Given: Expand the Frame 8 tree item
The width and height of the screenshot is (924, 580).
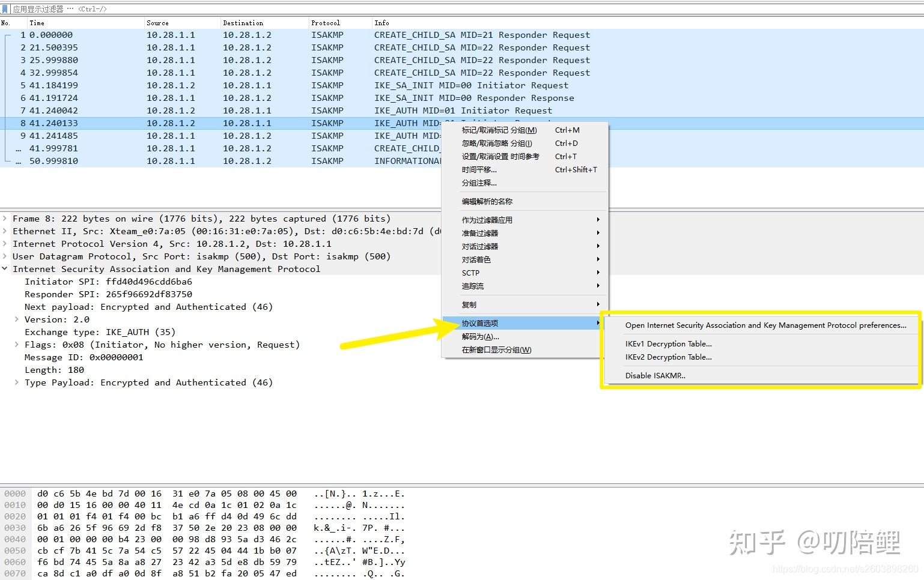Looking at the screenshot, I should click(x=5, y=218).
